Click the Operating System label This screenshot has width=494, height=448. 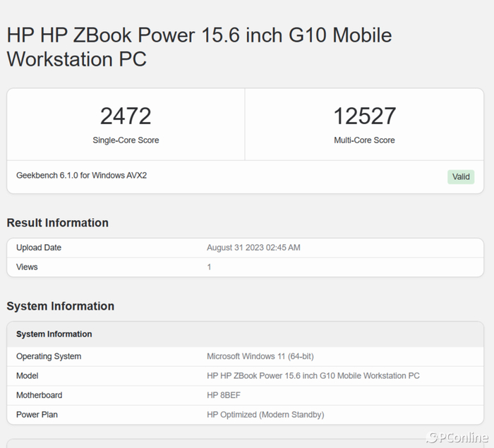(49, 356)
